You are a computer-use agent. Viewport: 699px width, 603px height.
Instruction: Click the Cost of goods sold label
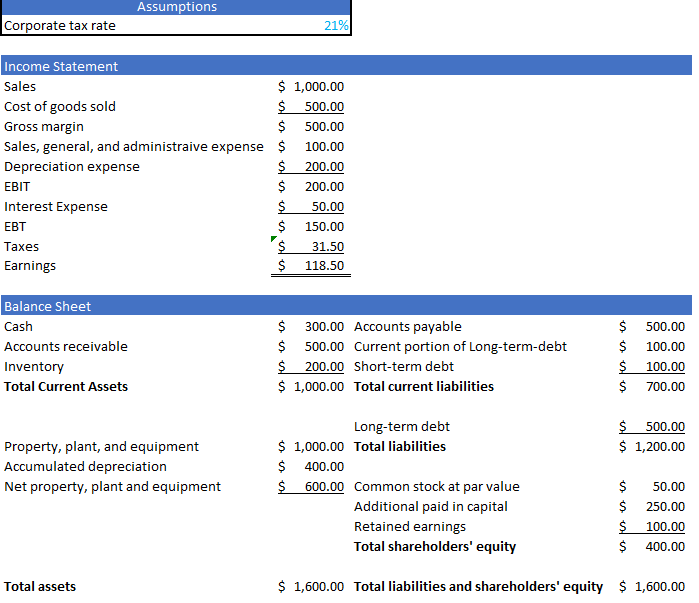click(x=60, y=107)
